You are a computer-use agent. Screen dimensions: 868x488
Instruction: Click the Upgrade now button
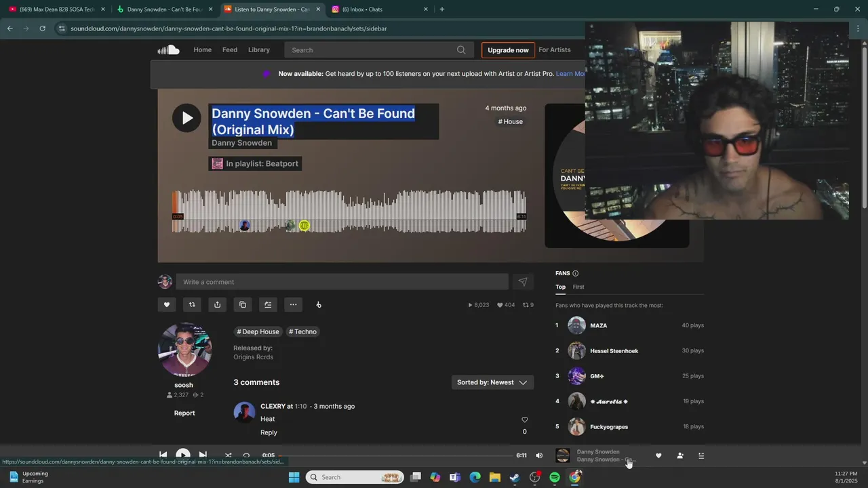click(x=508, y=50)
